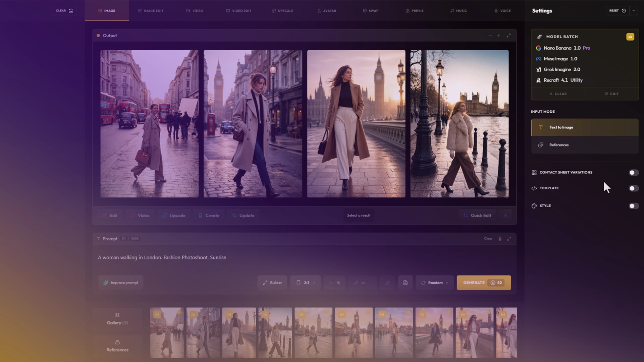Open the x4 batch count dropdown
The image size is (644, 362).
point(363,283)
